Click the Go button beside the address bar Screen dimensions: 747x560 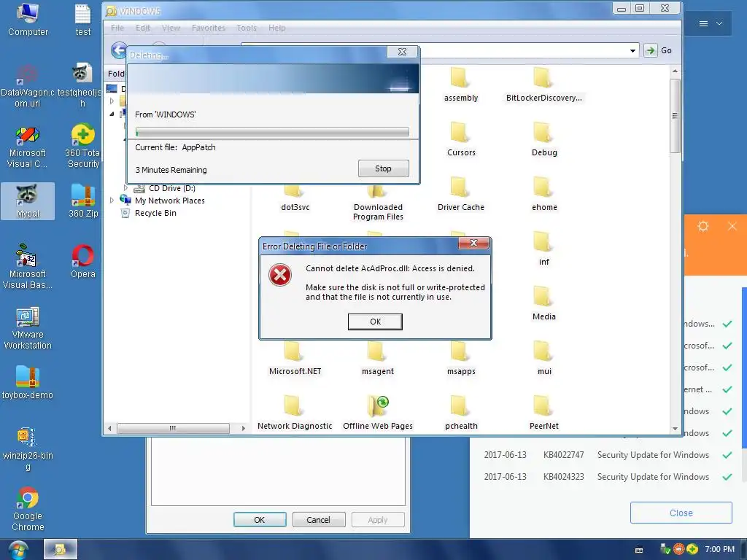658,50
